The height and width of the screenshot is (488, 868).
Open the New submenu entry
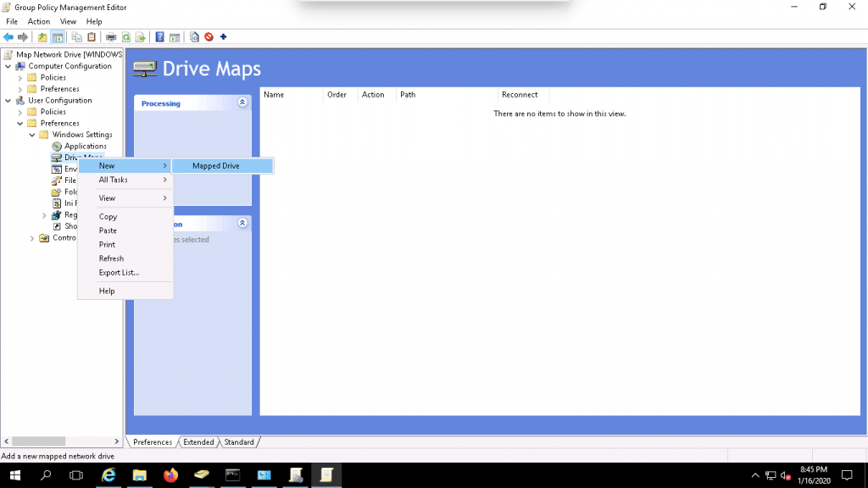[x=125, y=165]
